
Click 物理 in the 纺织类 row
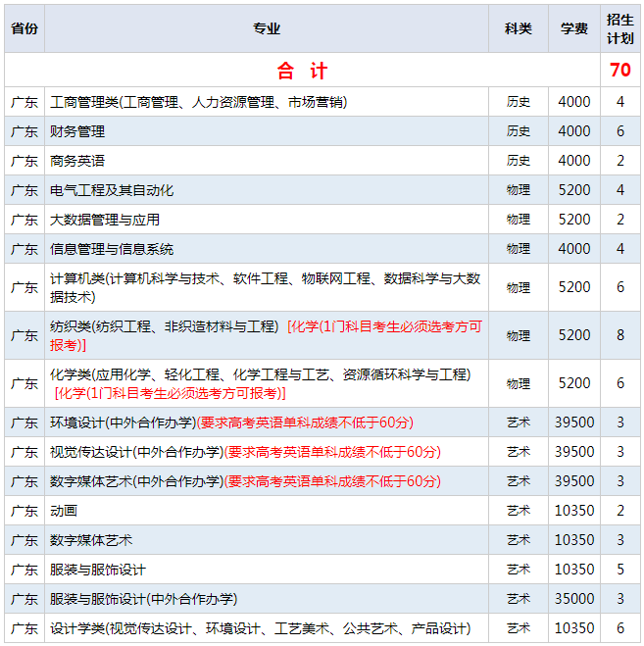pyautogui.click(x=519, y=336)
